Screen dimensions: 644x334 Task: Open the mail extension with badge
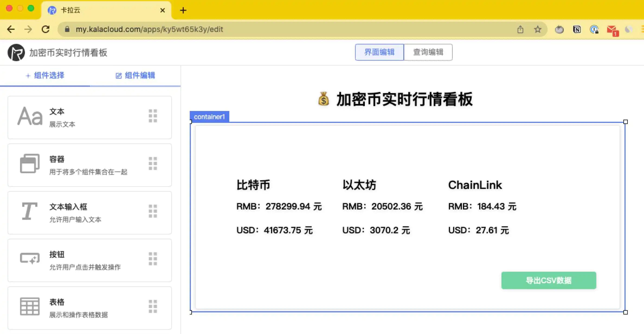click(612, 30)
